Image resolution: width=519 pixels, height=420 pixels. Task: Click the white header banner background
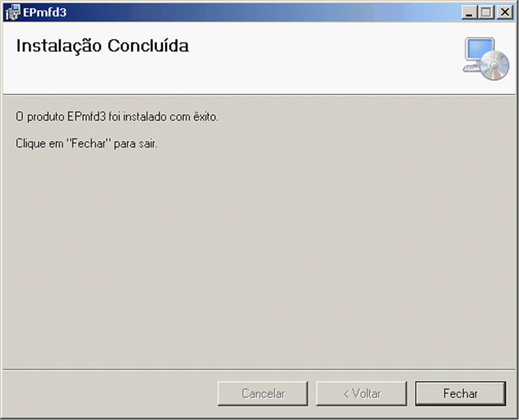click(298, 73)
